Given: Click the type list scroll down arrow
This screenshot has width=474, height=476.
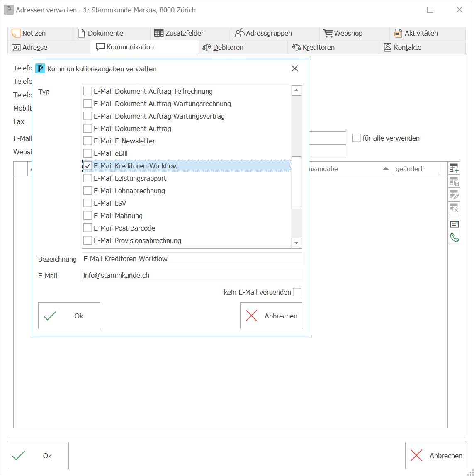Looking at the screenshot, I should (x=297, y=243).
